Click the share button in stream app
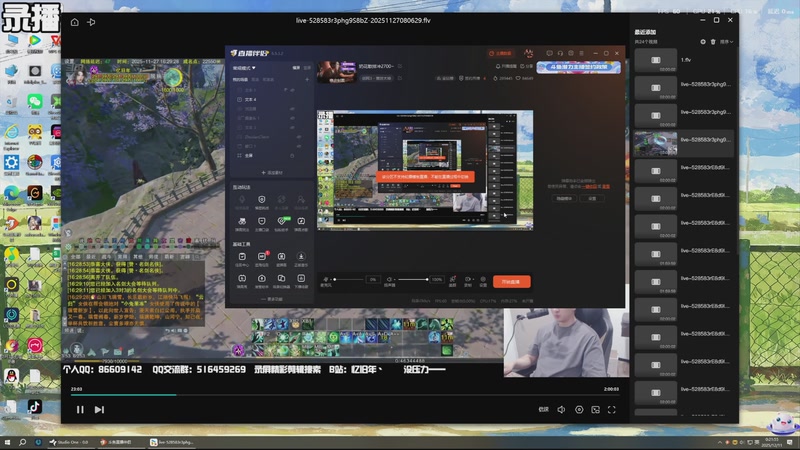 526,66
